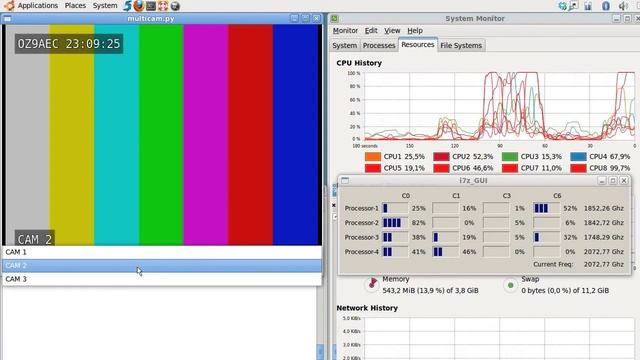This screenshot has height=360, width=640.
Task: Click the Processor-1 label in i7z_GUI
Action: [362, 208]
